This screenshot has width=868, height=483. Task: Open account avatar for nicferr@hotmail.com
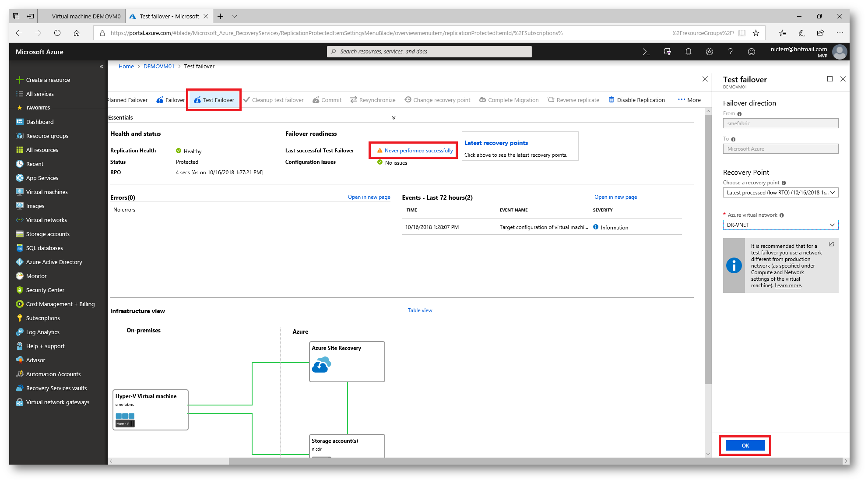pos(839,52)
